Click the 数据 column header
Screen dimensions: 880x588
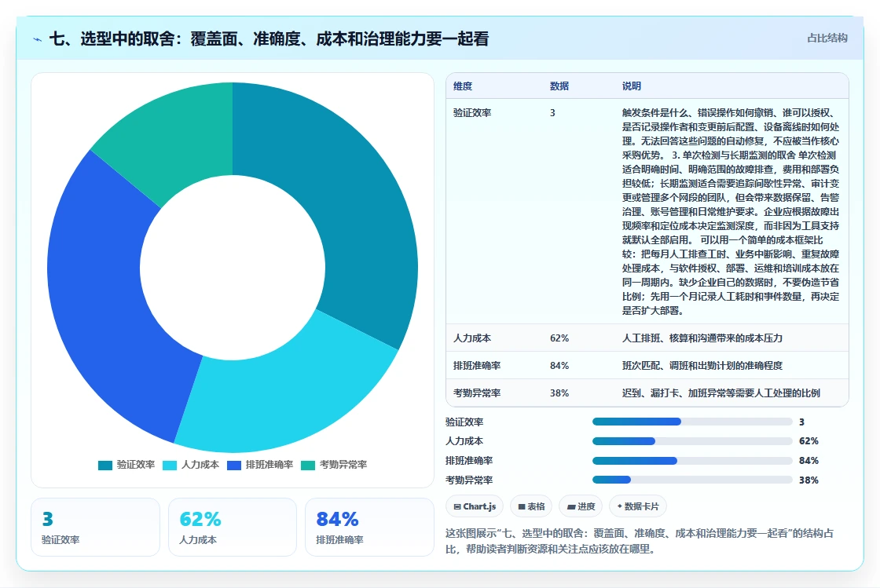[559, 86]
